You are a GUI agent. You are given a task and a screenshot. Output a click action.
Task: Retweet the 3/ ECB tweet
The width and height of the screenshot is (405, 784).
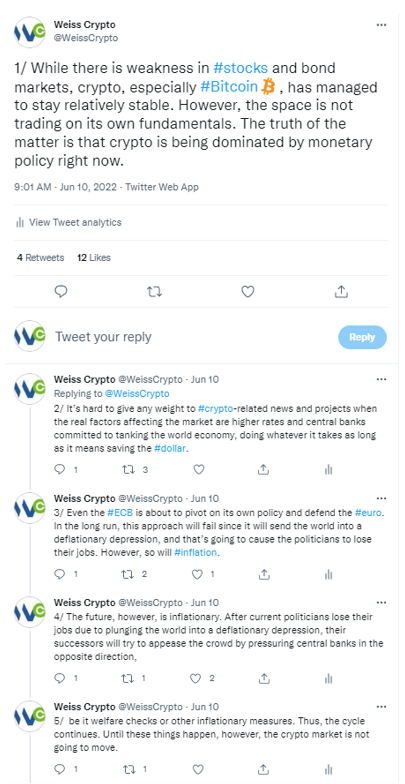coord(128,574)
